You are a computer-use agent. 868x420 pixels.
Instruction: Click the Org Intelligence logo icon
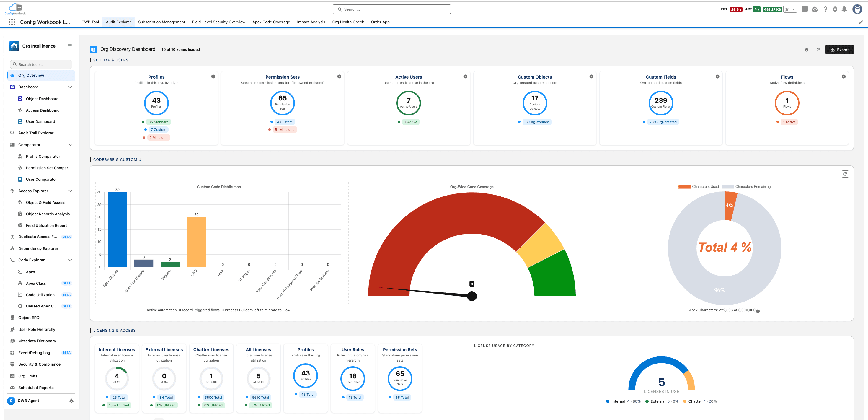tap(14, 46)
